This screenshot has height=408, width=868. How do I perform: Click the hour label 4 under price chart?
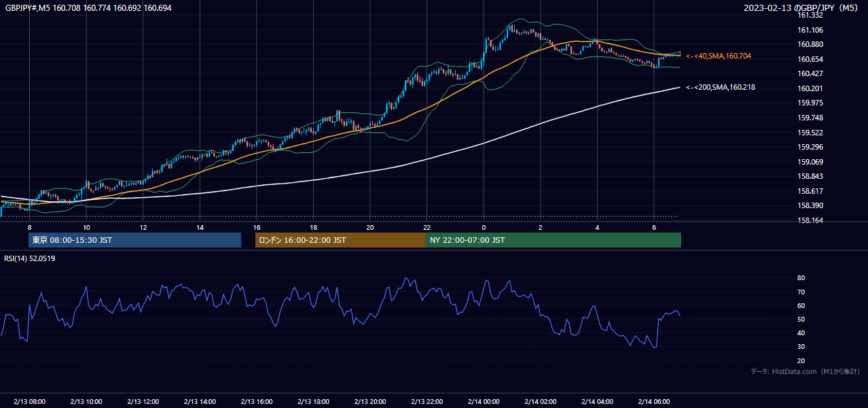tap(597, 227)
